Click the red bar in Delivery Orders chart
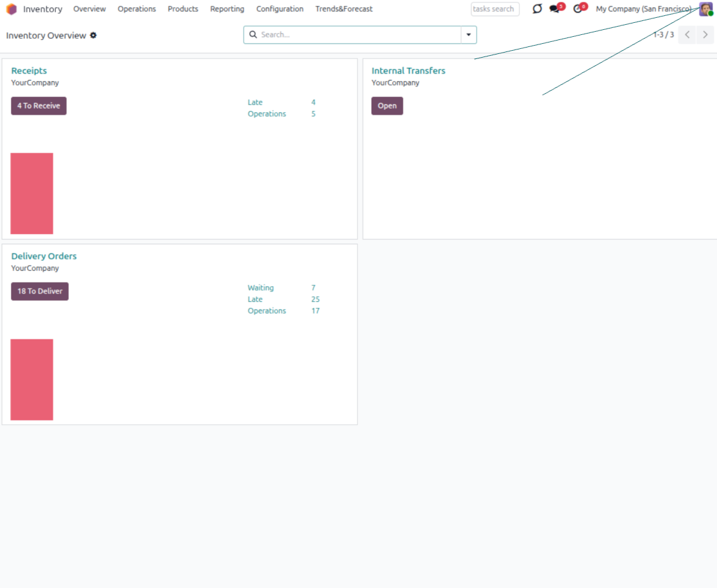The image size is (717, 588). click(32, 379)
